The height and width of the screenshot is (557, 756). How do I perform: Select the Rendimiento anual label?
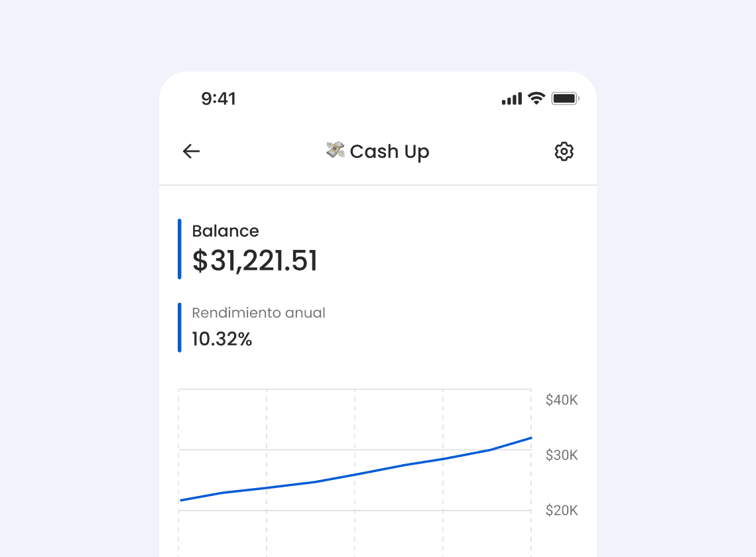(258, 312)
